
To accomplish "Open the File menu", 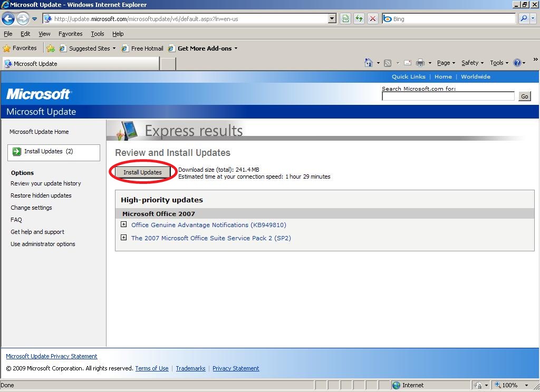I will (8, 34).
